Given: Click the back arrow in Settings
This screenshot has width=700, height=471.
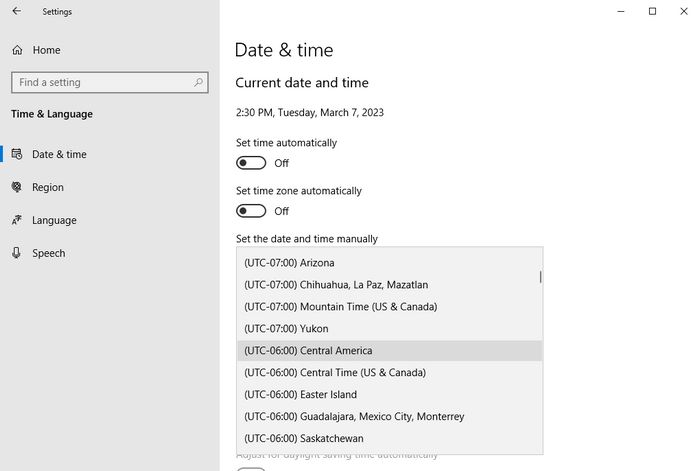Looking at the screenshot, I should pyautogui.click(x=16, y=12).
